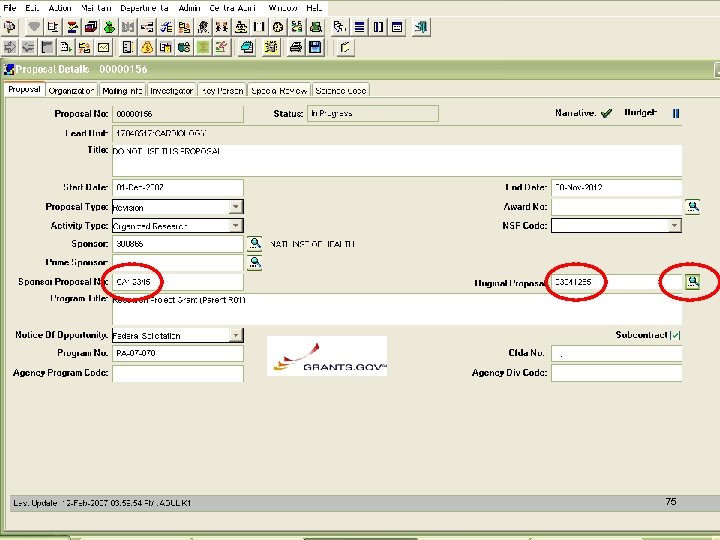
Task: Click the Budget status indicator icon
Action: (x=676, y=113)
